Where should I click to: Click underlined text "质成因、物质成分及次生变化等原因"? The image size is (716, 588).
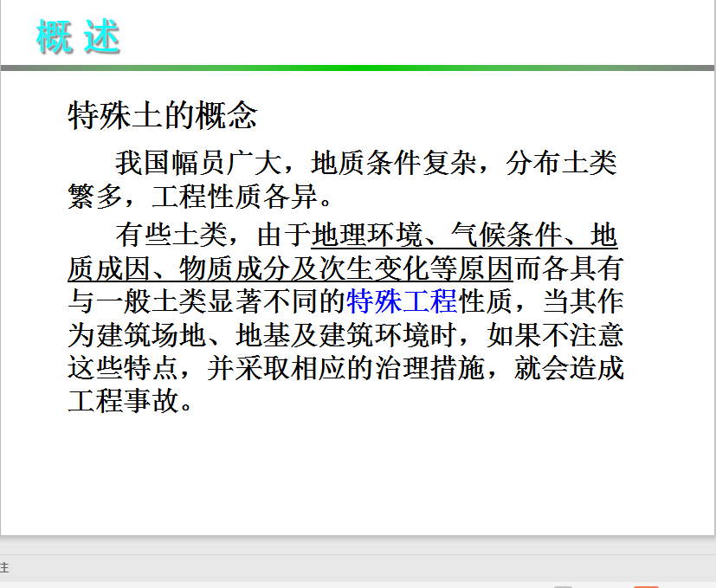click(290, 268)
